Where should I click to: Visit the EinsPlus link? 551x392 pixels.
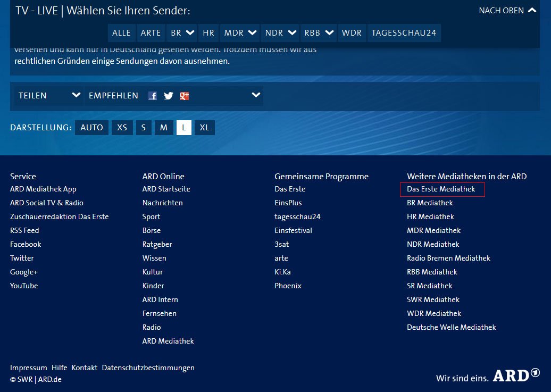point(288,203)
